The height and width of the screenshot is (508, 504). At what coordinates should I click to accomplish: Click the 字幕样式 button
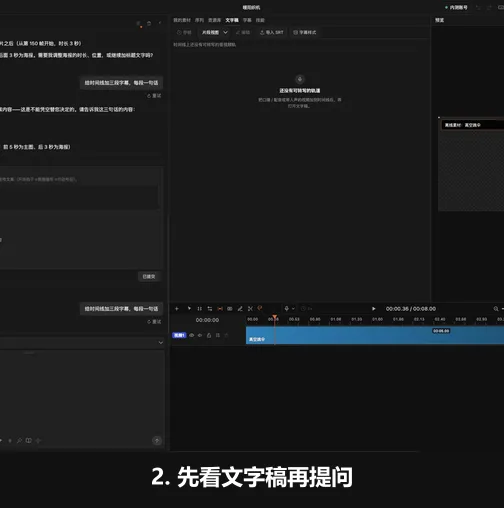305,32
